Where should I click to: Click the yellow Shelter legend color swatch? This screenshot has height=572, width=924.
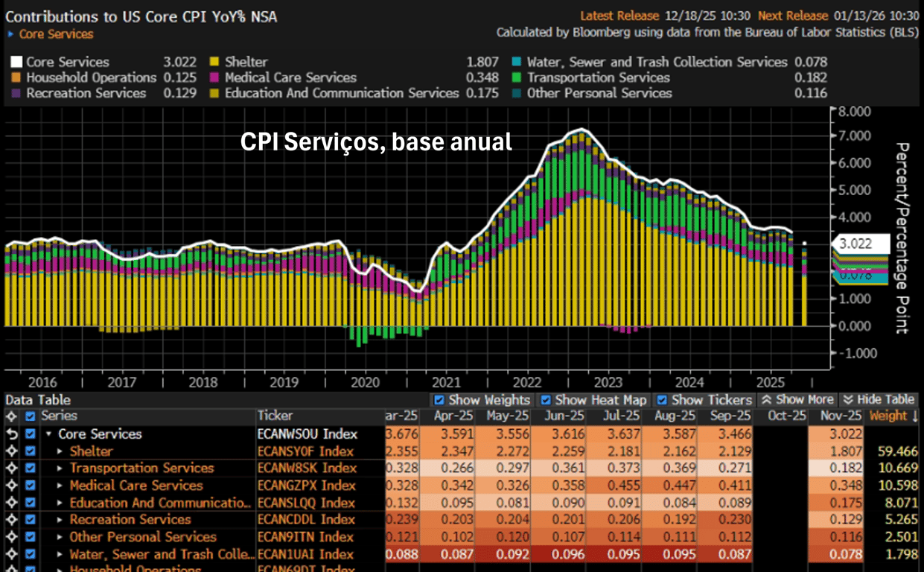click(x=214, y=63)
